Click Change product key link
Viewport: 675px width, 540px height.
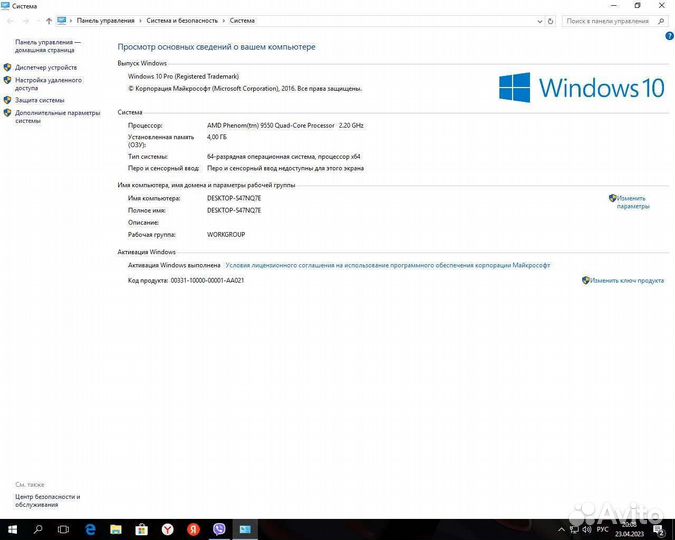(627, 281)
